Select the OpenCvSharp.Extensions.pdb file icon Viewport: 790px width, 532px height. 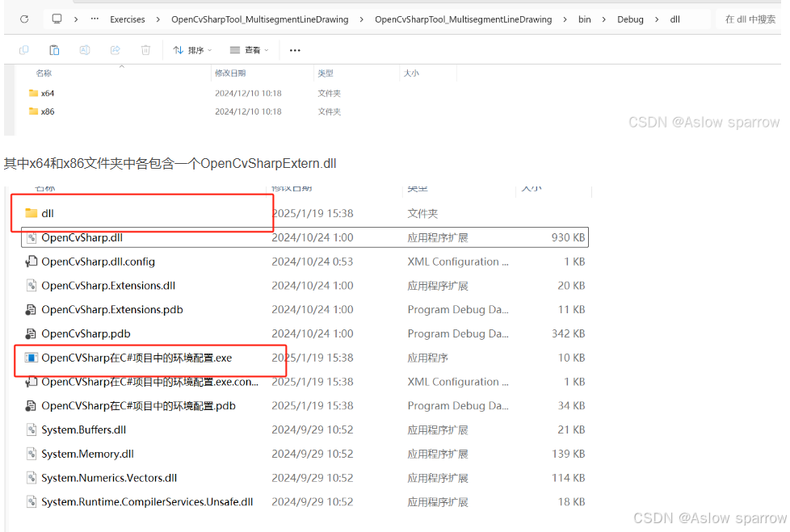(32, 309)
